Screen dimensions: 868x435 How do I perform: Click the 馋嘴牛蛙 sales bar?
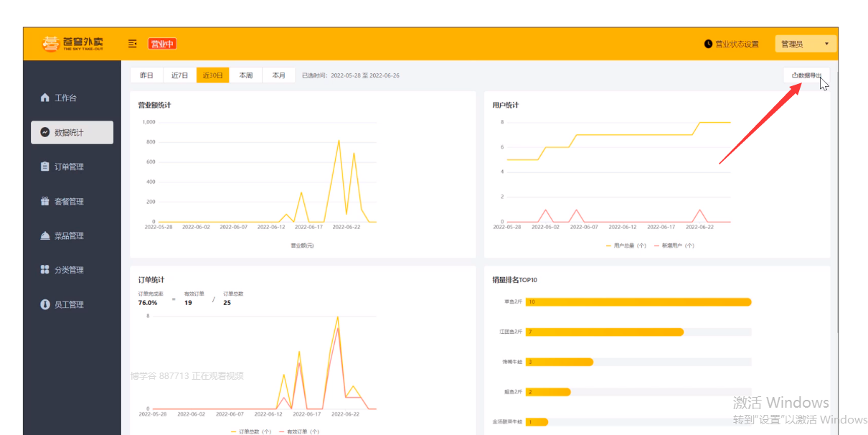pyautogui.click(x=560, y=362)
